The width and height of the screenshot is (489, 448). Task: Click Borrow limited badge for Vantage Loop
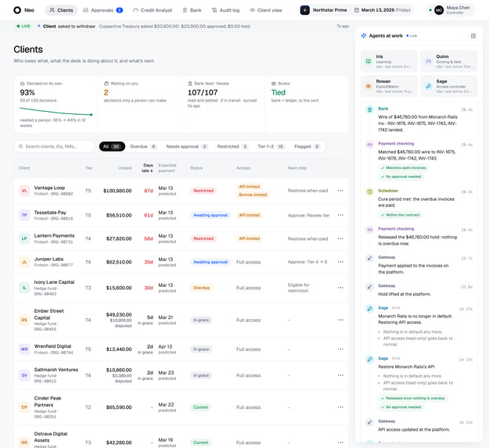[x=253, y=195]
